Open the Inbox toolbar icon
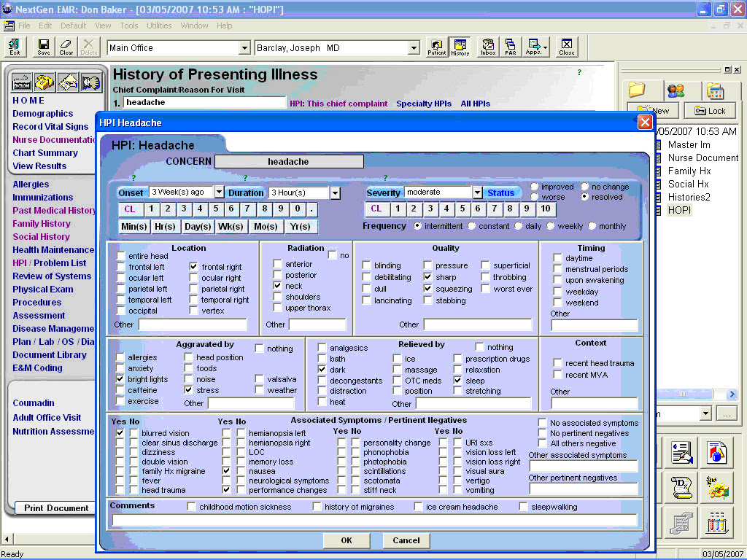 pos(488,47)
